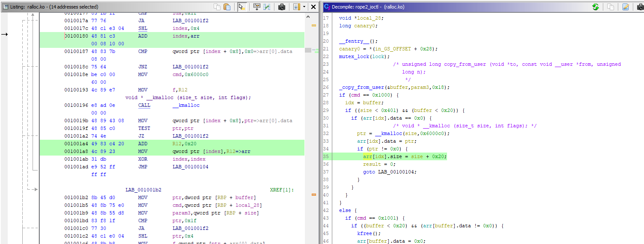644x244 pixels.
Task: Click if (cmd == 0x1000) line
Action: [x=369, y=95]
